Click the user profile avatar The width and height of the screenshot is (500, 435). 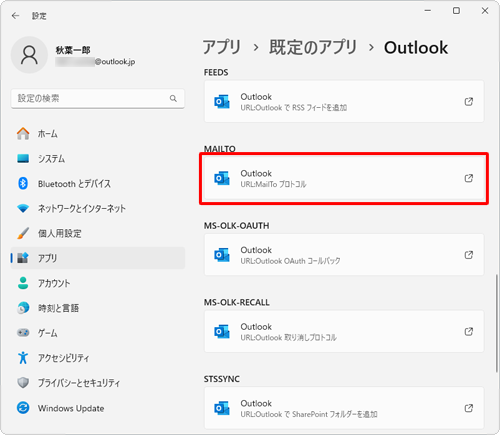[29, 55]
